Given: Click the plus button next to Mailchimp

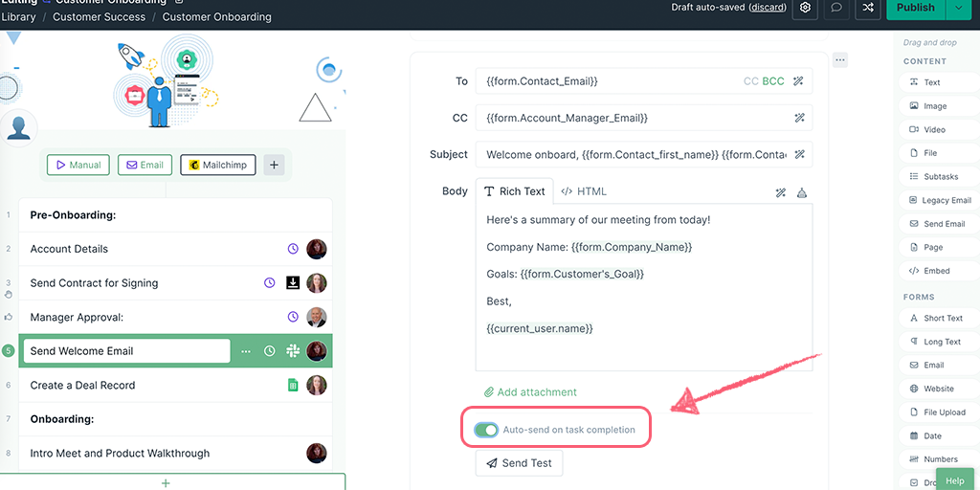Looking at the screenshot, I should 274,165.
